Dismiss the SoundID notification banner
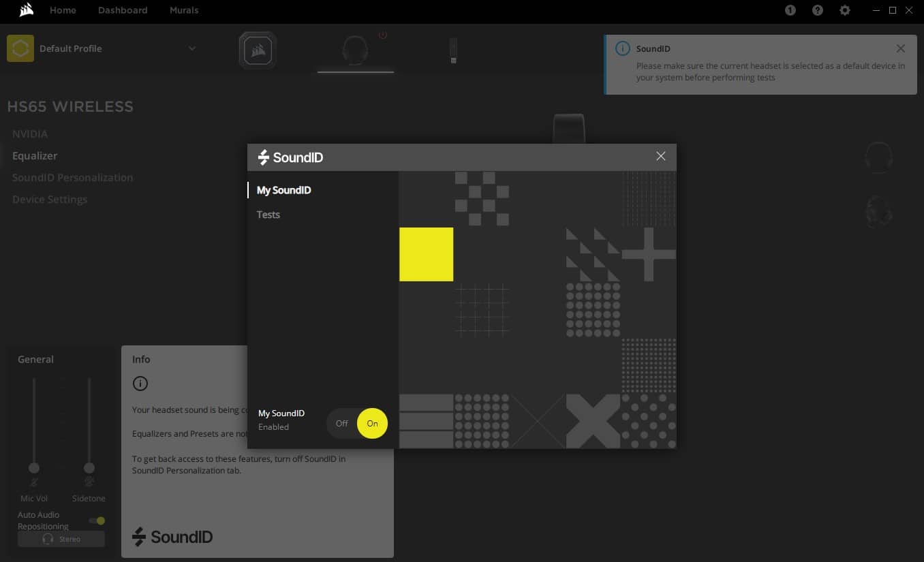924x562 pixels. [901, 48]
